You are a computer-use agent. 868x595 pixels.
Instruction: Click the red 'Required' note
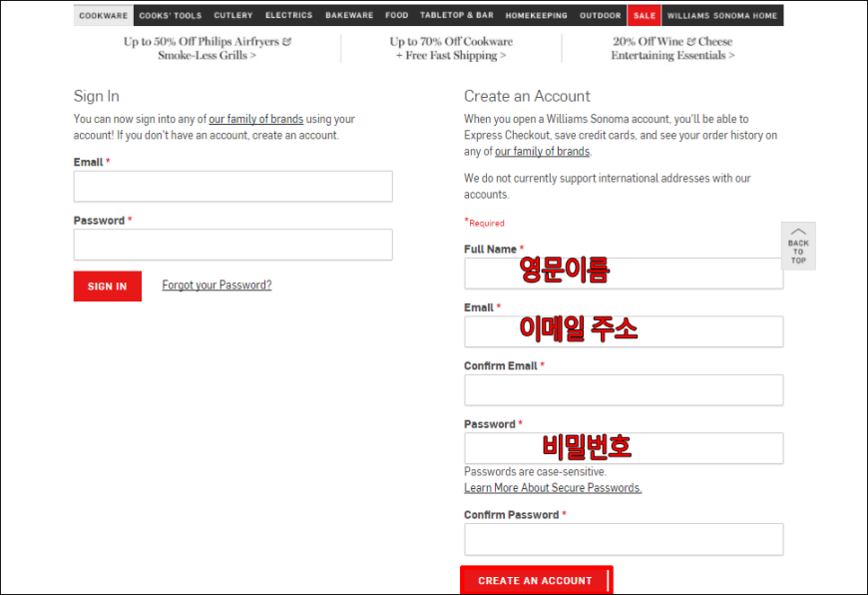point(484,223)
